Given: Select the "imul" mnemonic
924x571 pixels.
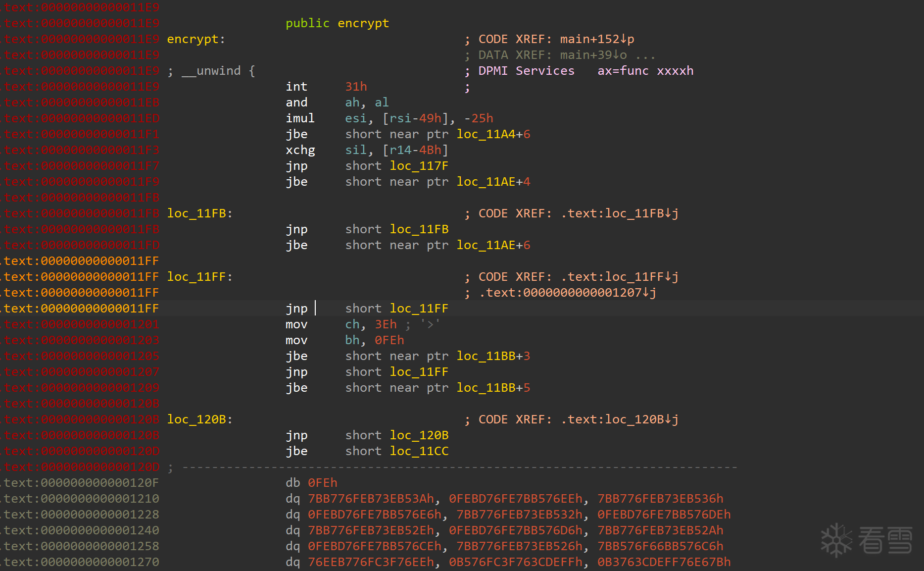Looking at the screenshot, I should tap(300, 118).
